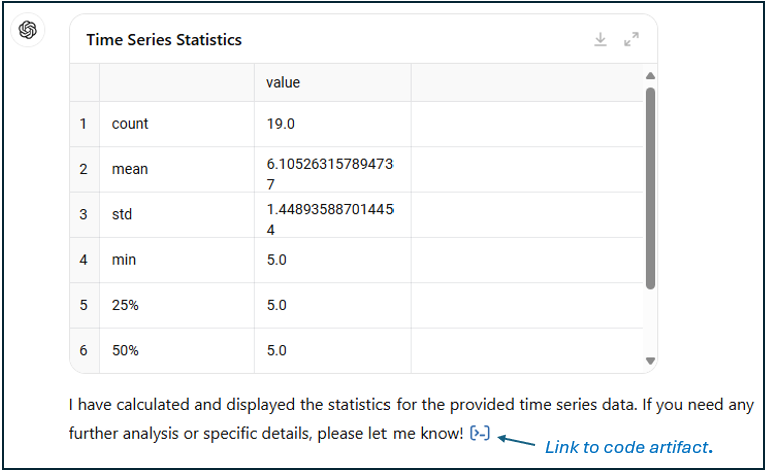Click the "Time Series Statistics" title
Image resolution: width=768 pixels, height=470 pixels.
(164, 40)
